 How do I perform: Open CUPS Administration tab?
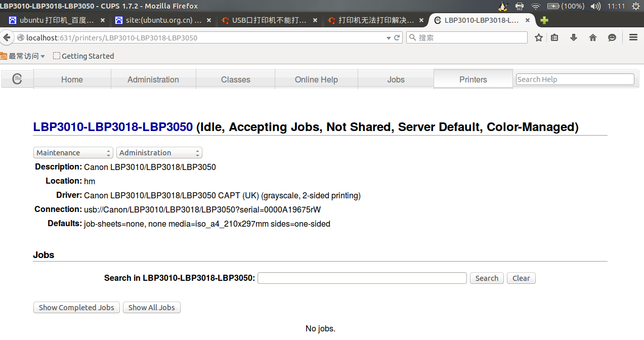(x=153, y=79)
